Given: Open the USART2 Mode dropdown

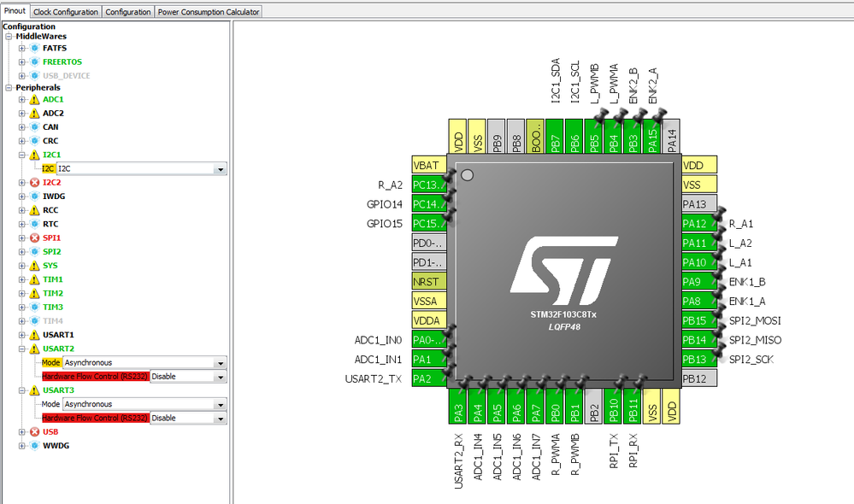Looking at the screenshot, I should 220,363.
